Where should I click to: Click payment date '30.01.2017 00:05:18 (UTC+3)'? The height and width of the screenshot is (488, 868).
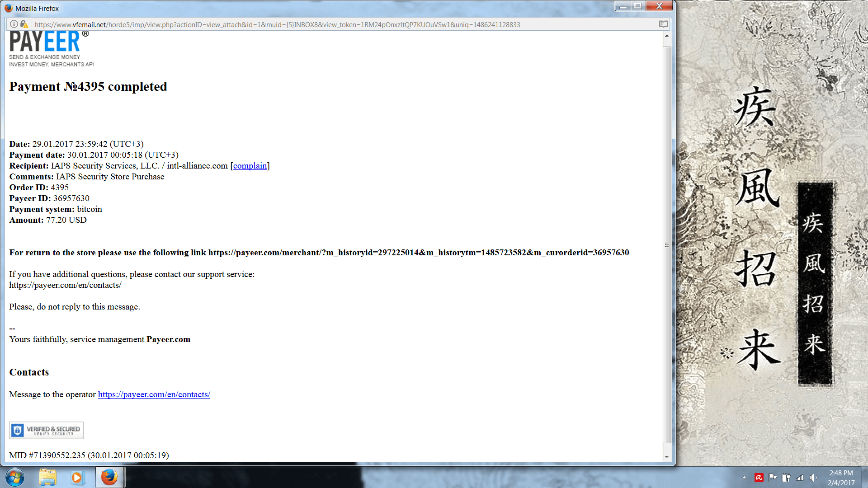tap(123, 155)
